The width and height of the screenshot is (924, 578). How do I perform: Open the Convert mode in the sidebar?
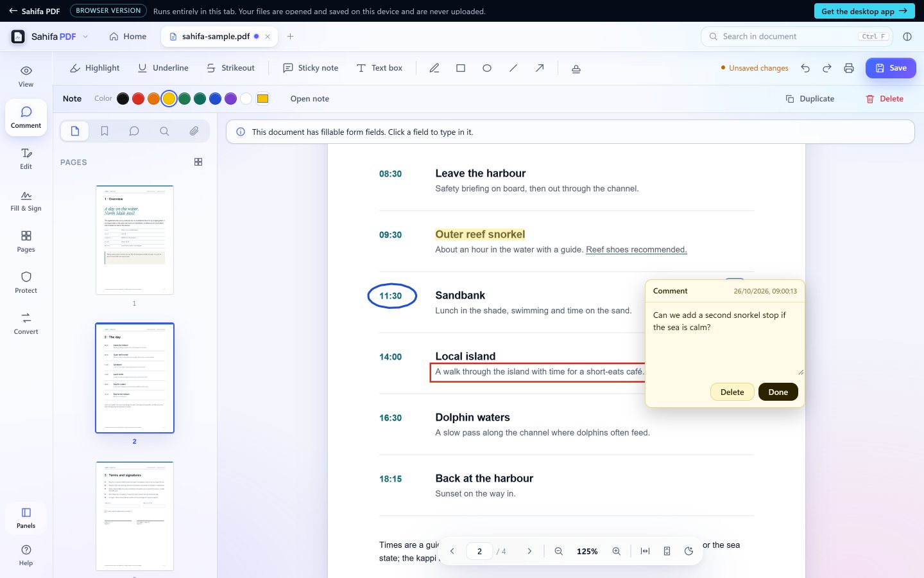pos(26,324)
